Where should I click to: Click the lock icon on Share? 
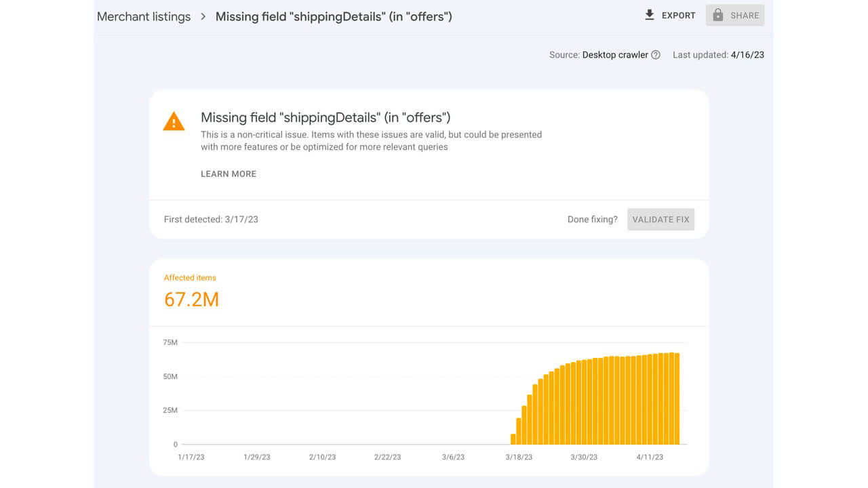718,15
